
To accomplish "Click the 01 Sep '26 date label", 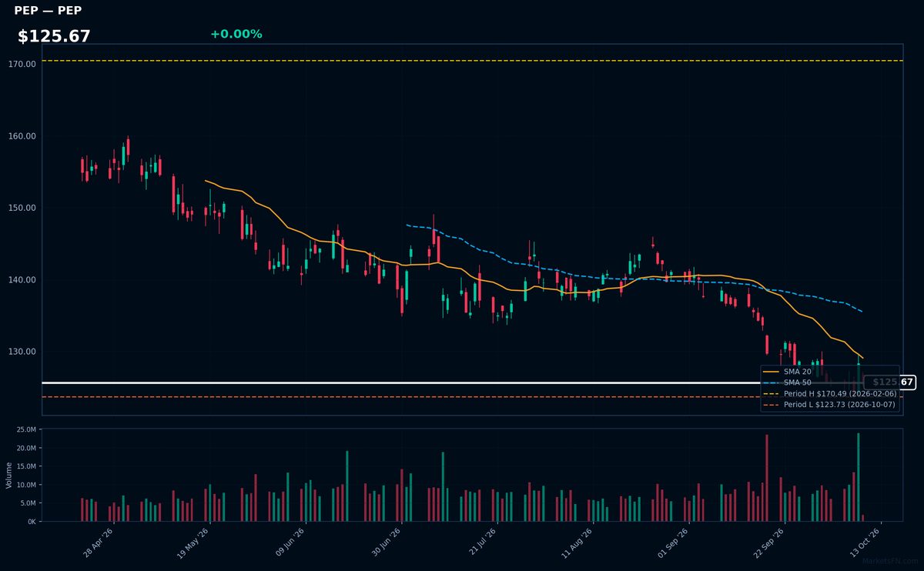I will 673,542.
